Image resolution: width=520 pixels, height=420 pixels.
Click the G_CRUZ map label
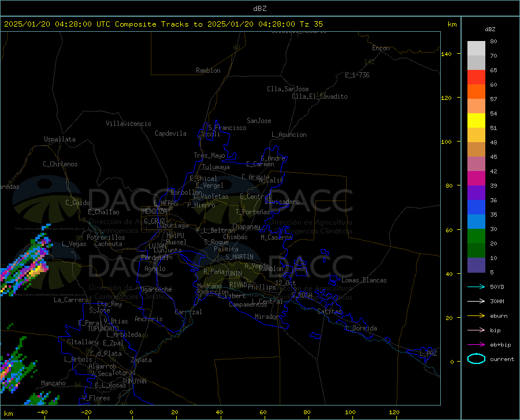(x=154, y=221)
